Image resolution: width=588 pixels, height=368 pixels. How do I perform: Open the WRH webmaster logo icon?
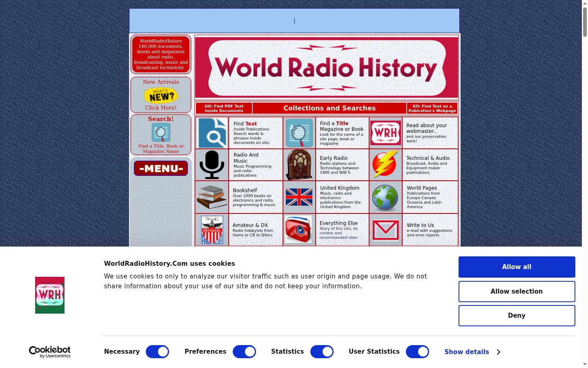pyautogui.click(x=385, y=133)
